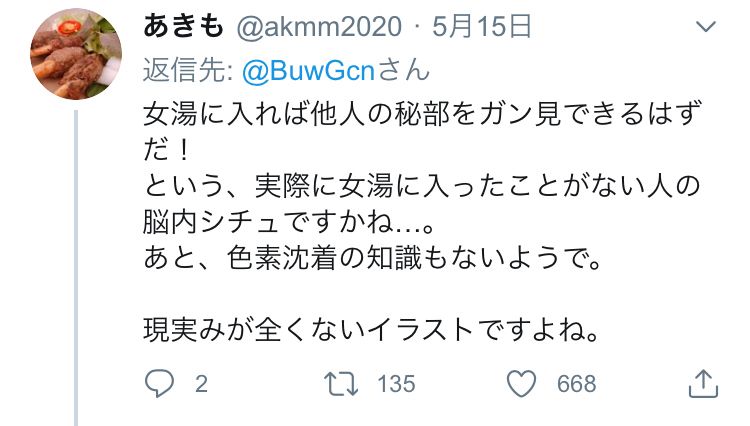This screenshot has width=750, height=426.
Task: Click the line beginning という、実際に
Action: coord(422,187)
